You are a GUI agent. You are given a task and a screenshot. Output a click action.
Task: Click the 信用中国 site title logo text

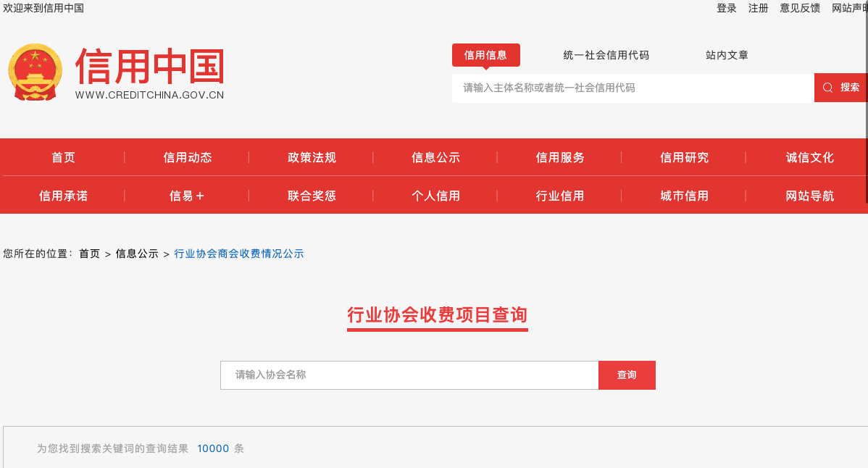coord(149,67)
